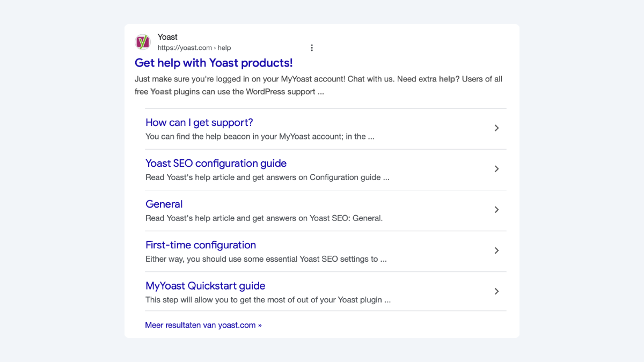Click "Meer resultaten van yoast.com" link

tap(203, 325)
